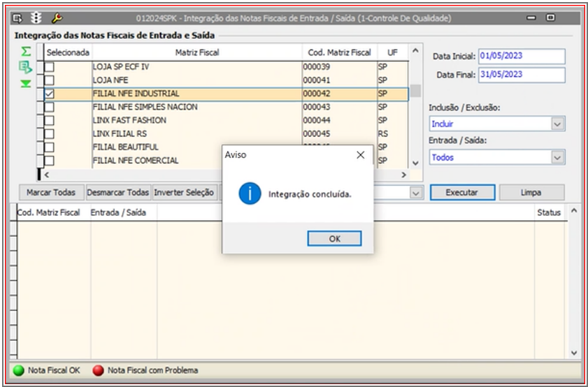Click the Data Final date field
Viewport: 588px width, 387px height.
tap(522, 75)
